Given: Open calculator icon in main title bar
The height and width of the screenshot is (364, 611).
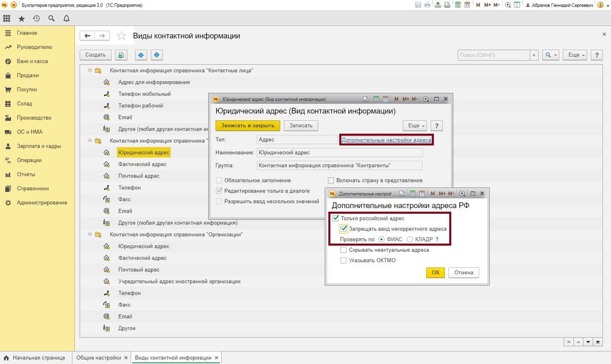Looking at the screenshot, I should pos(458,5).
